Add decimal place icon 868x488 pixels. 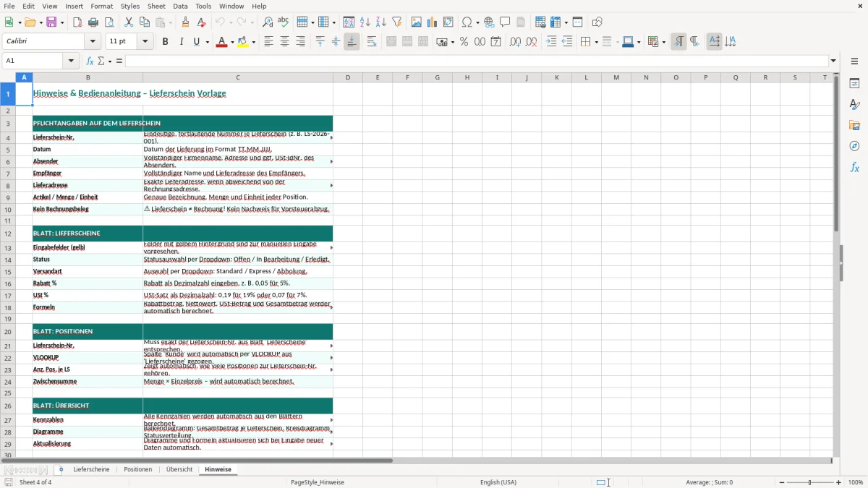(515, 42)
